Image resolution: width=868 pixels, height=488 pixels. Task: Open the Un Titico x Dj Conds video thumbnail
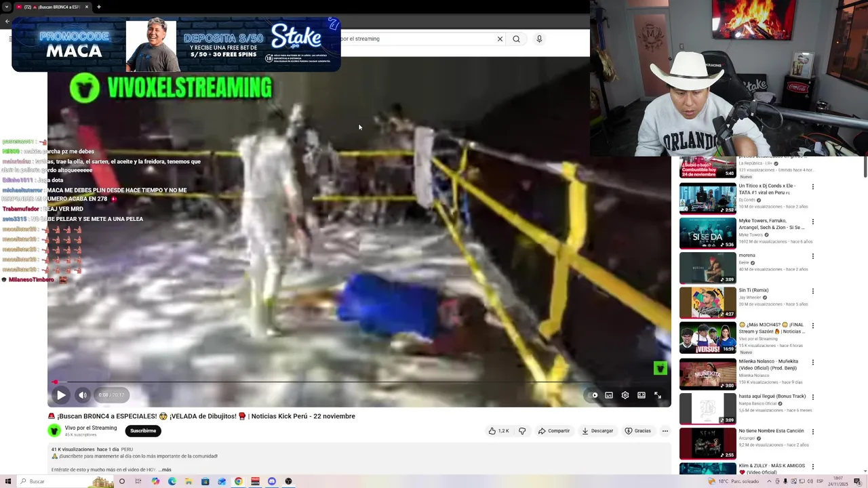(707, 199)
